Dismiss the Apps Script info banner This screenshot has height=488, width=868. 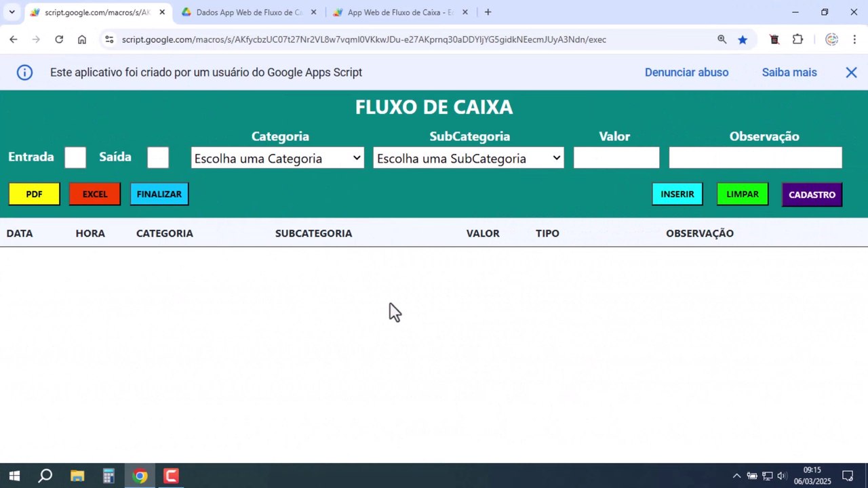tap(851, 73)
